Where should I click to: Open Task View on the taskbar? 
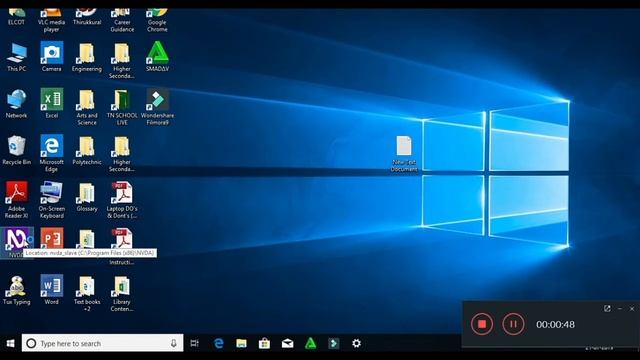pos(195,343)
